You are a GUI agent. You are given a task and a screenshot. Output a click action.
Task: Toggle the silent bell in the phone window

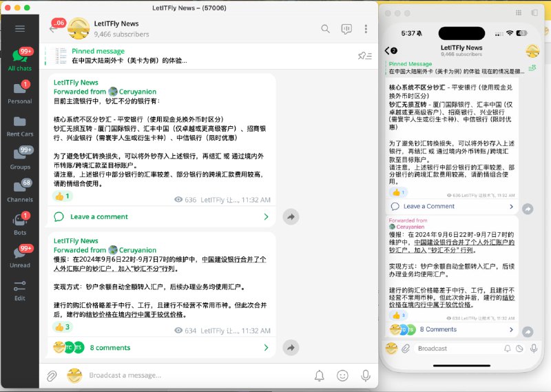(x=507, y=349)
